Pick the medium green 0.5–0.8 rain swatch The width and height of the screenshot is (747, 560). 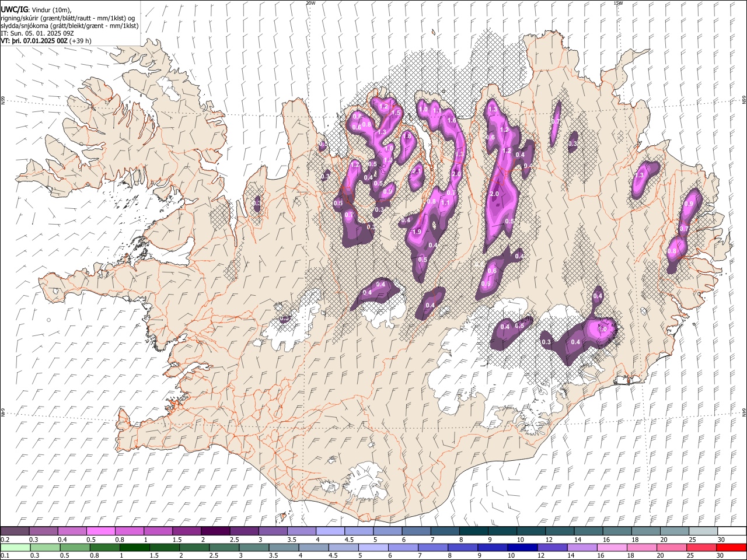click(x=75, y=547)
